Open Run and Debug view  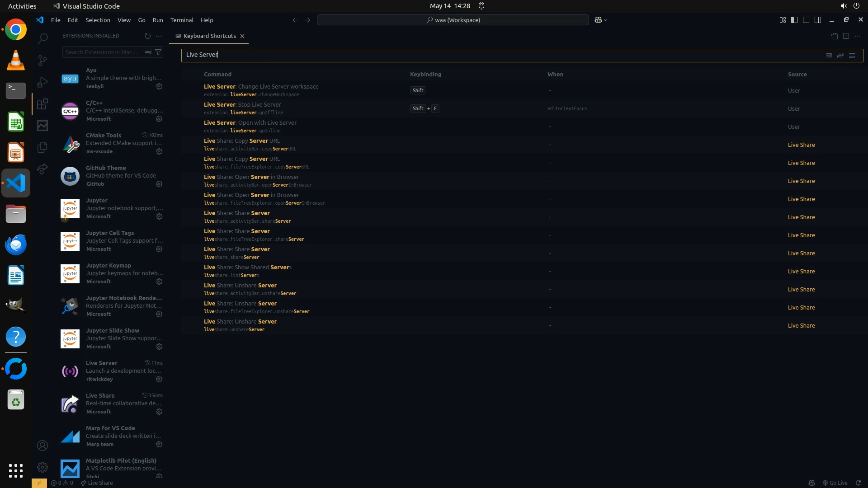[42, 82]
